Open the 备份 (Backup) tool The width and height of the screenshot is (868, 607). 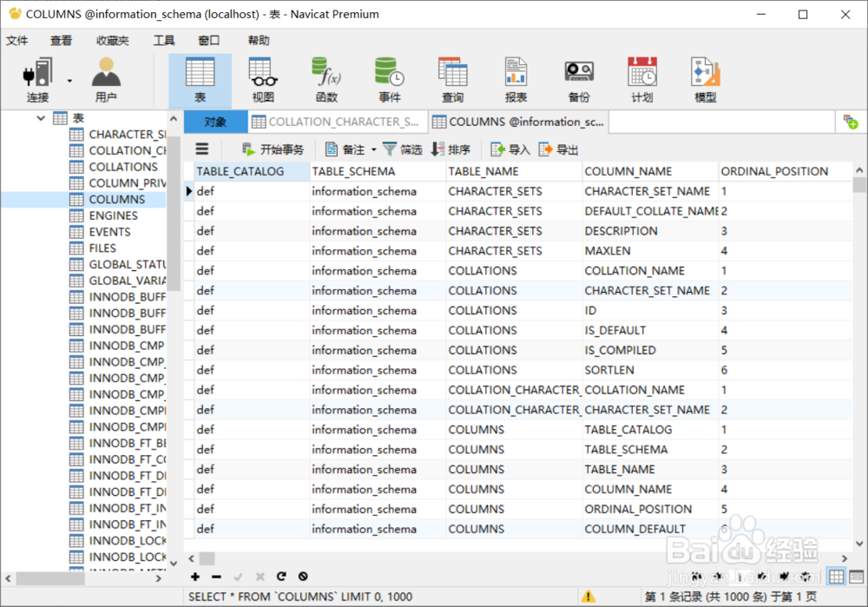(578, 78)
